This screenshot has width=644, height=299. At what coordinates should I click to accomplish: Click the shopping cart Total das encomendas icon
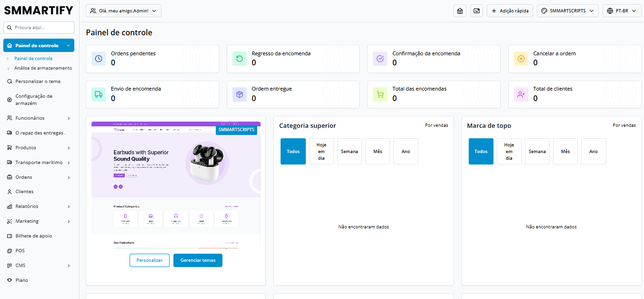(380, 94)
